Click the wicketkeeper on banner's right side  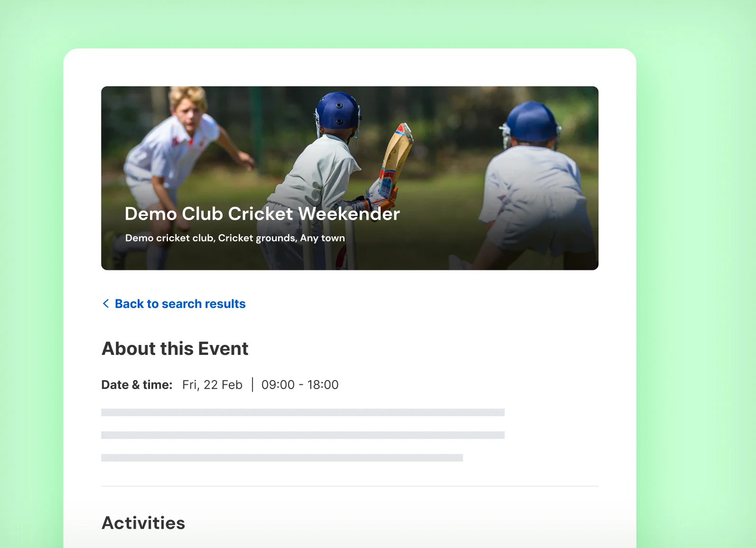pyautogui.click(x=532, y=185)
